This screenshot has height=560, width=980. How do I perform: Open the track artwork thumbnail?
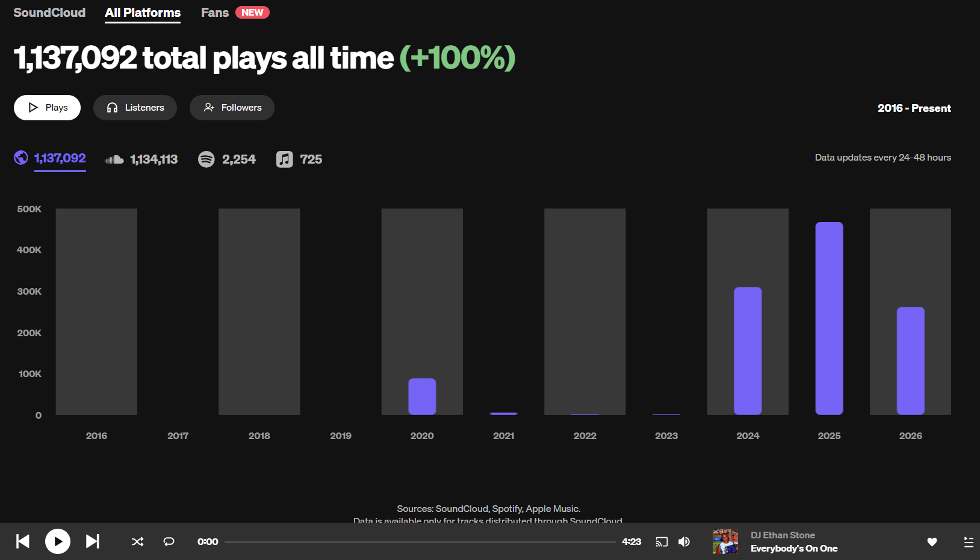[725, 541]
